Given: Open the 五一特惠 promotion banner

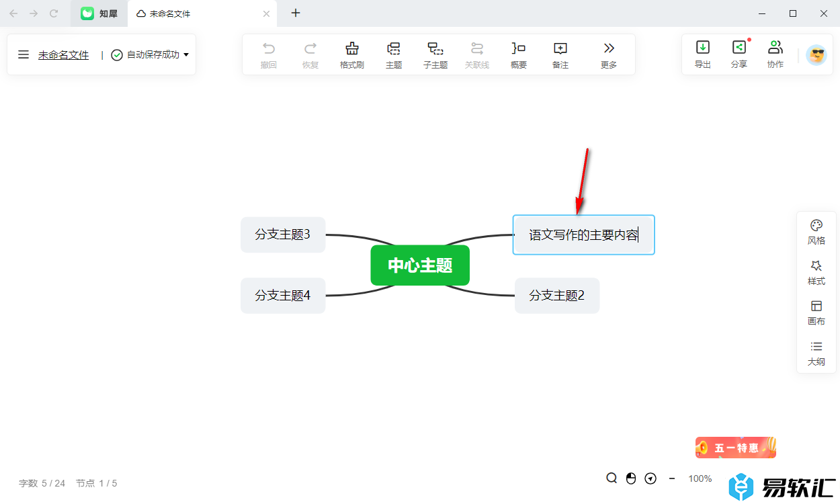Looking at the screenshot, I should (x=736, y=448).
